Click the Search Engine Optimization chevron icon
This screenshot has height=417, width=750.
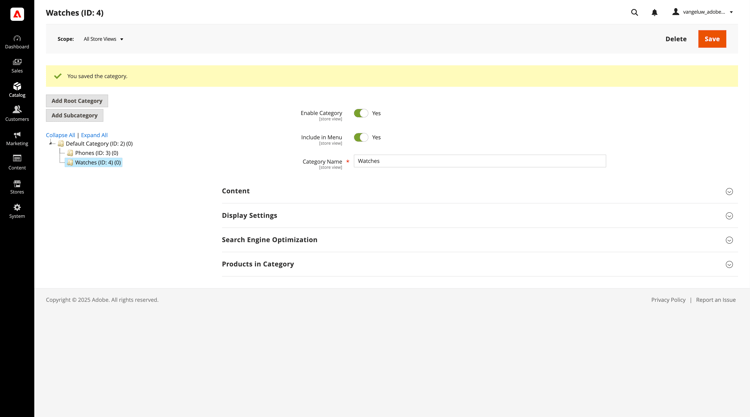pyautogui.click(x=729, y=240)
